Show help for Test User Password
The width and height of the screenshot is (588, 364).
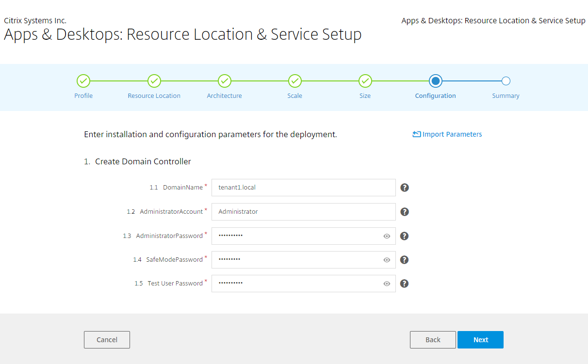point(405,284)
